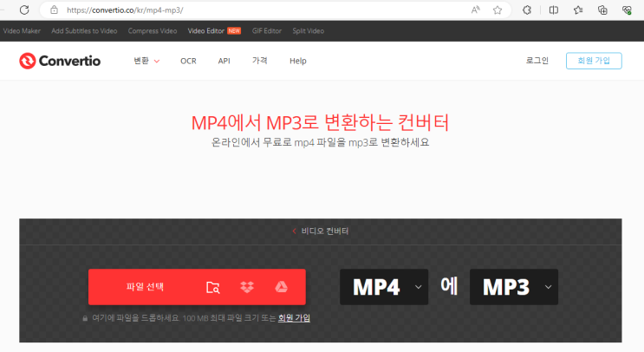
Task: Click the 로그인 login link
Action: tap(537, 61)
